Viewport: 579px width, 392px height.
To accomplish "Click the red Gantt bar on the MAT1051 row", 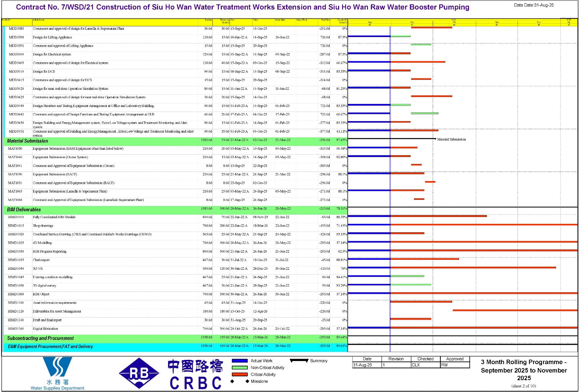I will coord(430,182).
